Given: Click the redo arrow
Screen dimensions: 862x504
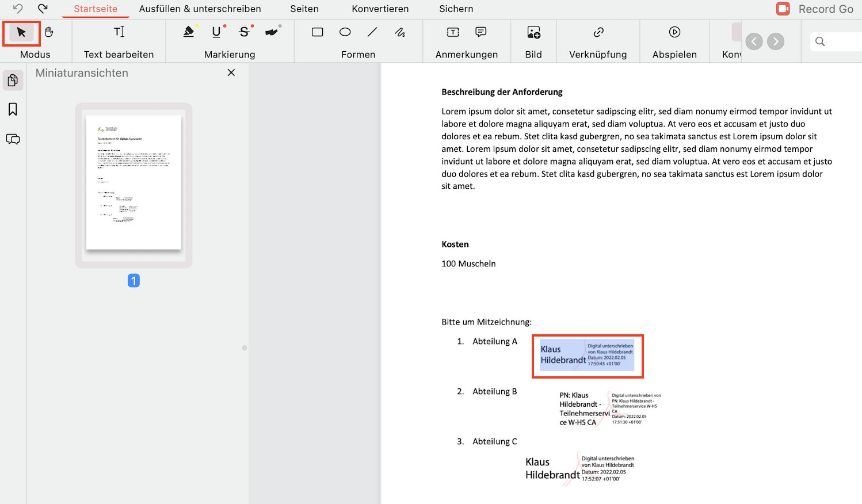Looking at the screenshot, I should coord(43,9).
